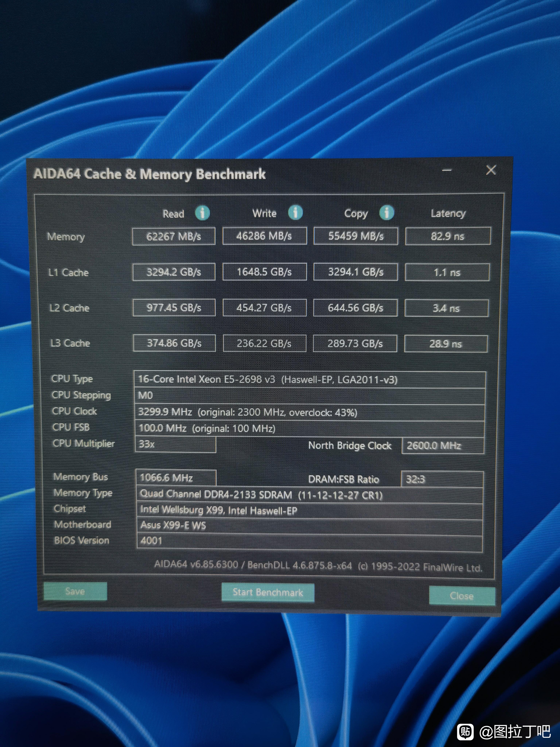Click DRAM:FSB Ratio field 32:3

click(442, 479)
